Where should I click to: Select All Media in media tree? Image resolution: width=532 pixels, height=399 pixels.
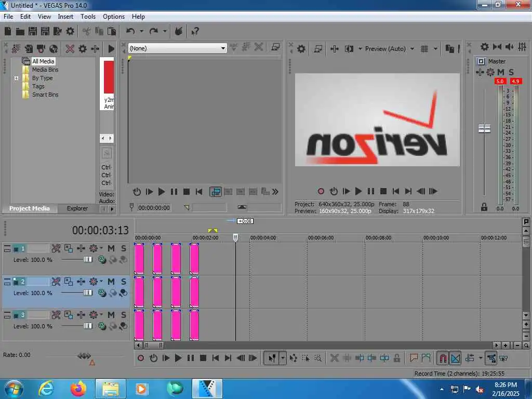point(43,61)
